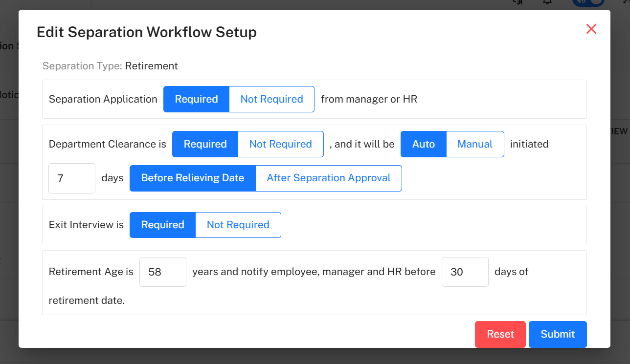This screenshot has height=364, width=630.
Task: Mark Department Clearance as Not Required
Action: [x=280, y=144]
